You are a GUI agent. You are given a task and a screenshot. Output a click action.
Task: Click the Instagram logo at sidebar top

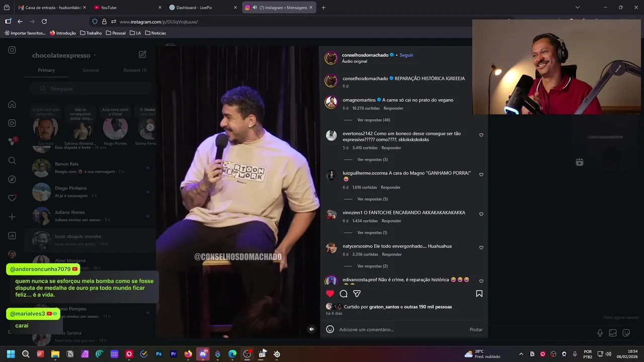coord(12,50)
